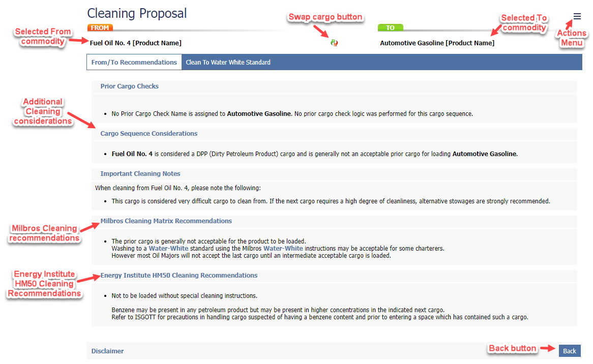Click the swap cargo icon
593x364 pixels.
pos(334,43)
